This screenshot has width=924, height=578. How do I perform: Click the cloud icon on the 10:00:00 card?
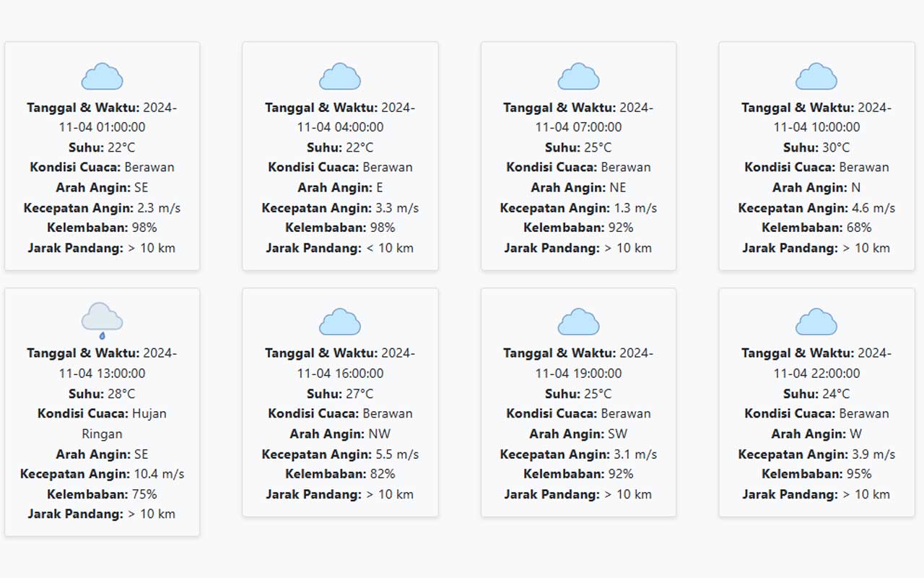(816, 77)
